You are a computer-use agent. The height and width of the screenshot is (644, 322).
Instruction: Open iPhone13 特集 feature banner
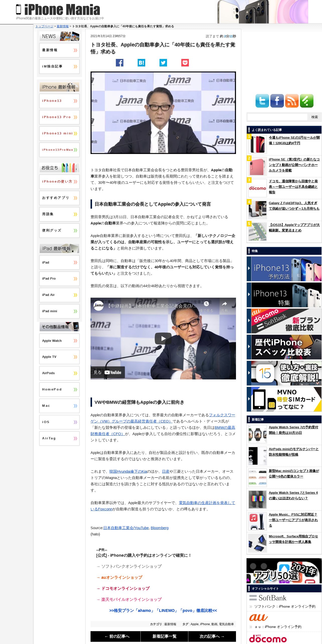pyautogui.click(x=284, y=295)
